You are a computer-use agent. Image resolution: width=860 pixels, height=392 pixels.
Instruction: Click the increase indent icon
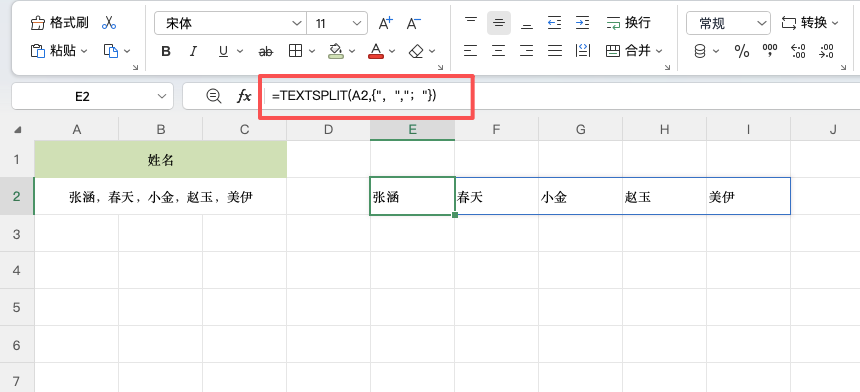(582, 23)
